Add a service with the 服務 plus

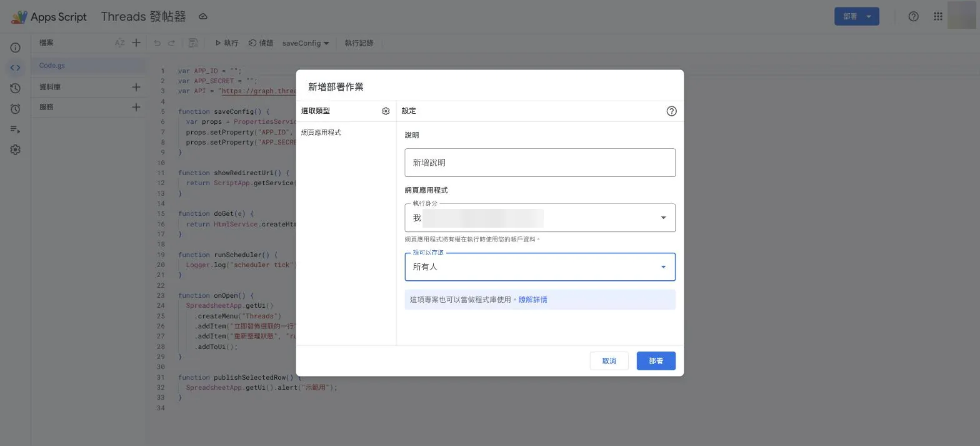136,107
